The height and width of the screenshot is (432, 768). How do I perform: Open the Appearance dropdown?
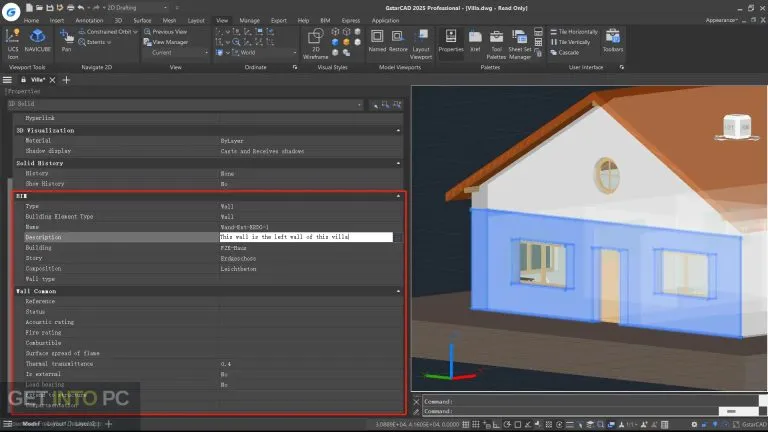coord(721,21)
